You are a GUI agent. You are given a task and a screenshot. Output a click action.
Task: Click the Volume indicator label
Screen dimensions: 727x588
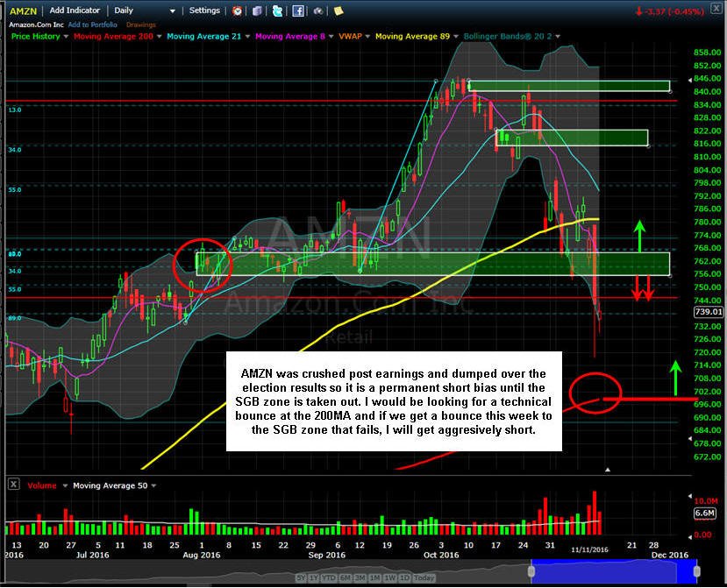42,485
